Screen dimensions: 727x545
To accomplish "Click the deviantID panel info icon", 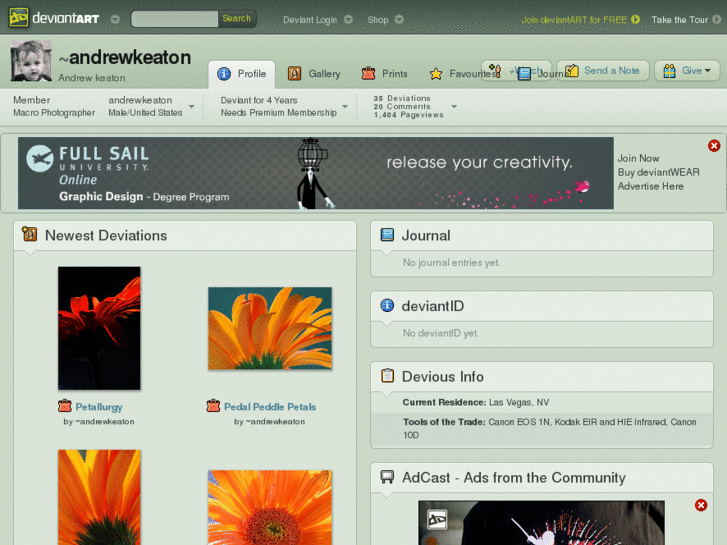I will pyautogui.click(x=387, y=305).
